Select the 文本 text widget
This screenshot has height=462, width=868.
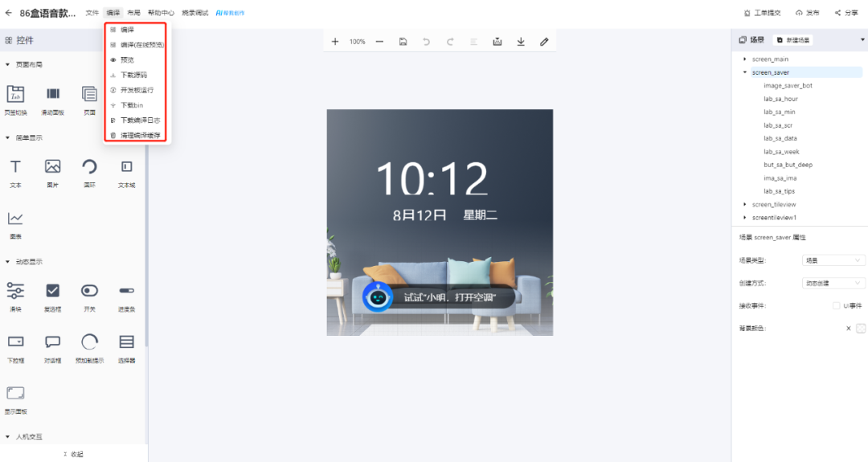point(15,174)
